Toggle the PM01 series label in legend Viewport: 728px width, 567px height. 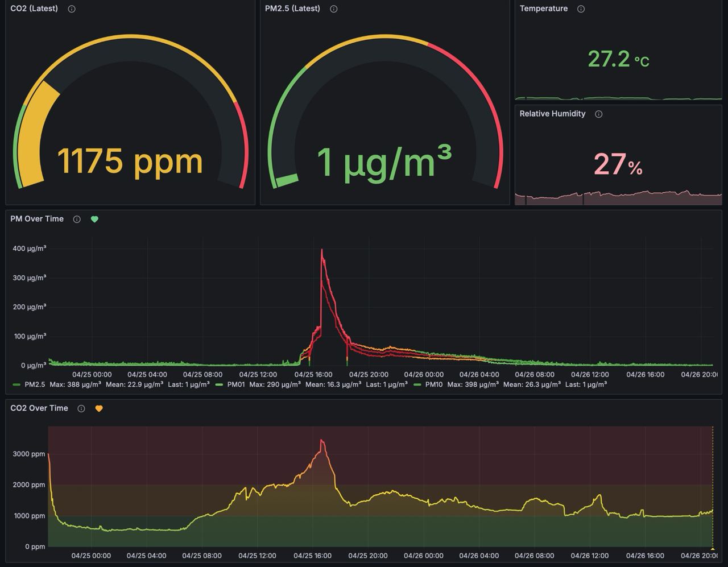point(236,385)
